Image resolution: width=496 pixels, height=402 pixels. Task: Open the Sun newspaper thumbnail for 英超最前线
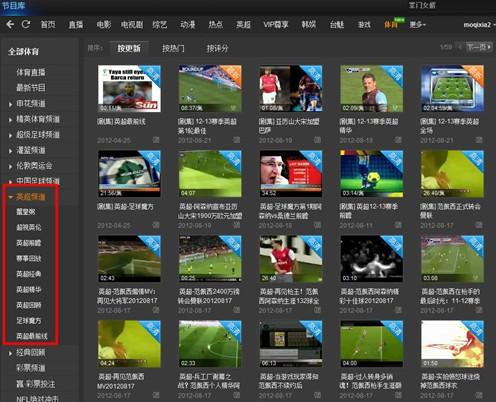coord(129,88)
